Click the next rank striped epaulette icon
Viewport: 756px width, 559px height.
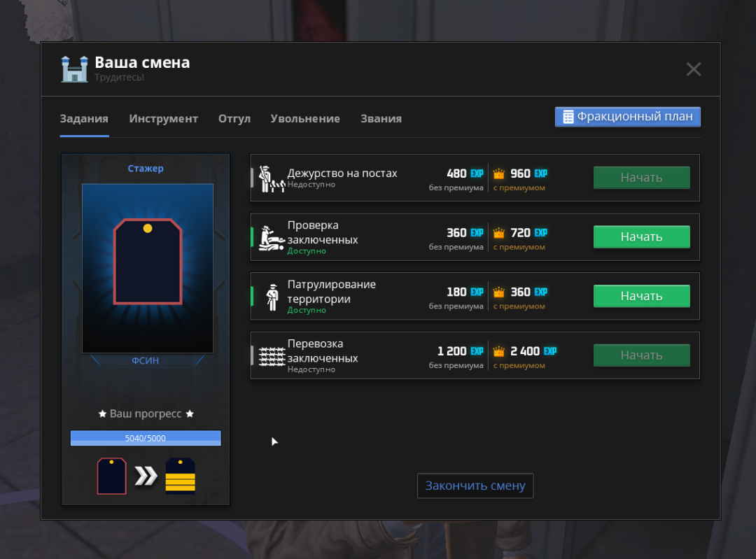[180, 476]
